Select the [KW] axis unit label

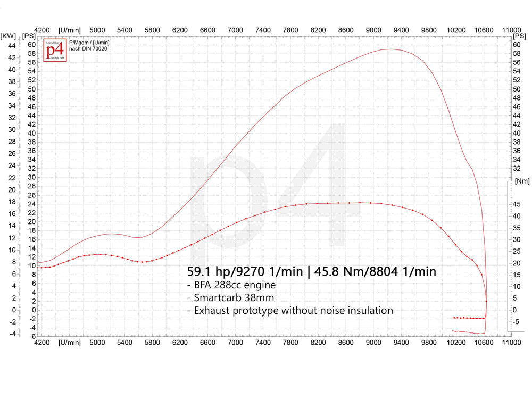tap(8, 36)
